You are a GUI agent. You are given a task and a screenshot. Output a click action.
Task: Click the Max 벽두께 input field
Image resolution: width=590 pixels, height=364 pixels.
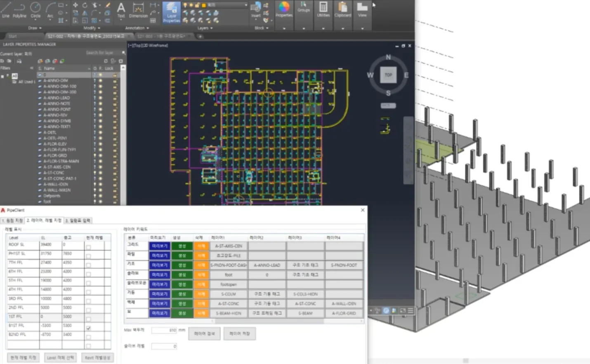point(164,330)
